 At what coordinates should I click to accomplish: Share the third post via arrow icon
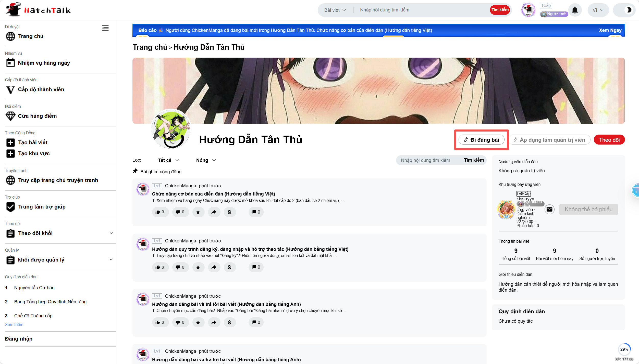214,322
